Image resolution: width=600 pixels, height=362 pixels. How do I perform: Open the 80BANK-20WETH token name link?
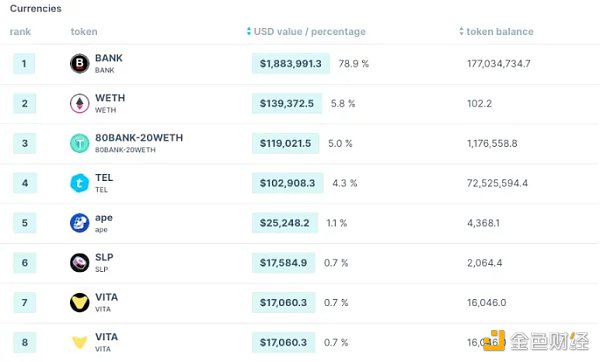tap(139, 138)
